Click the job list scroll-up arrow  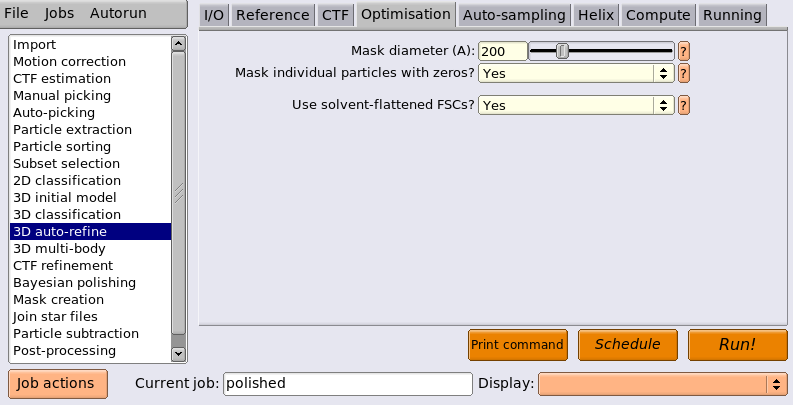coord(178,44)
